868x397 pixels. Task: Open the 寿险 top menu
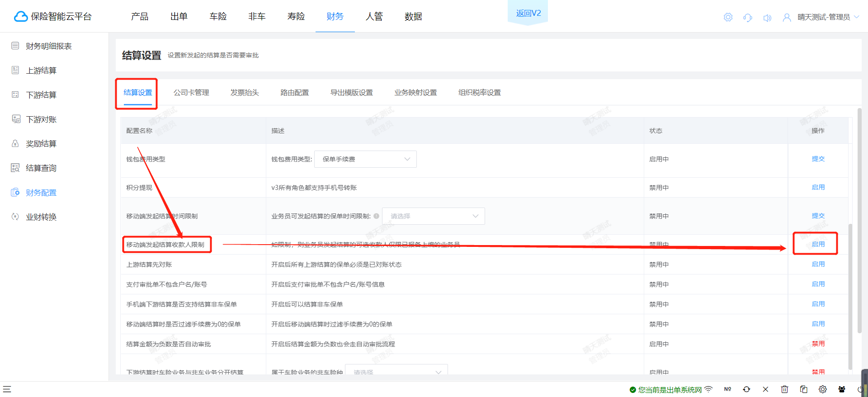tap(296, 16)
